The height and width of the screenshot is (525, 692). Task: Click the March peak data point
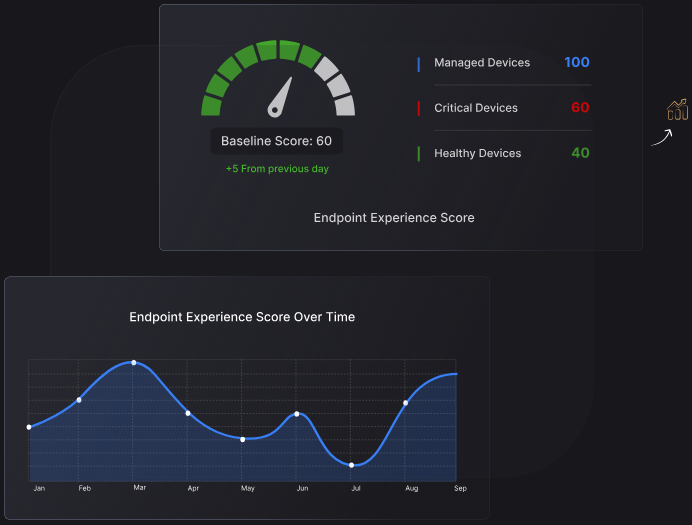134,363
